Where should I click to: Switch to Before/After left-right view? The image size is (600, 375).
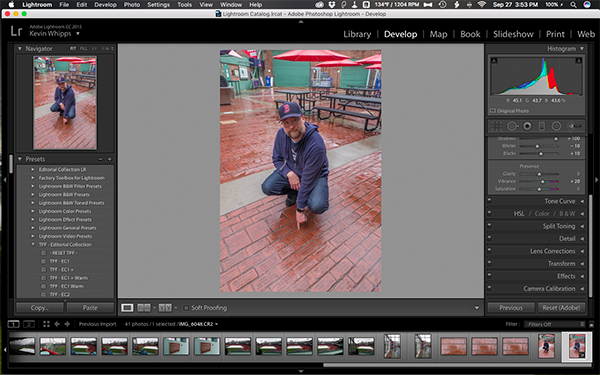click(x=144, y=308)
